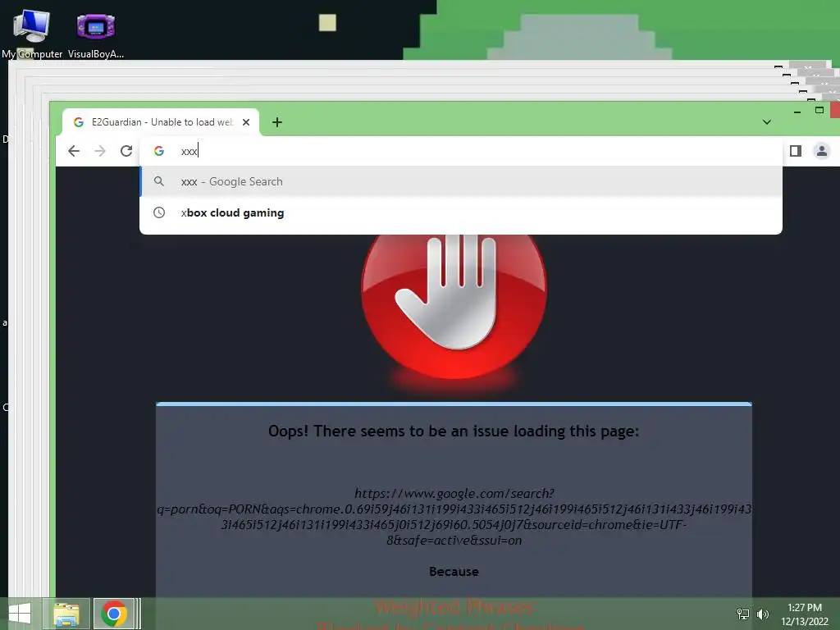Click the red stop hand image

point(454,305)
